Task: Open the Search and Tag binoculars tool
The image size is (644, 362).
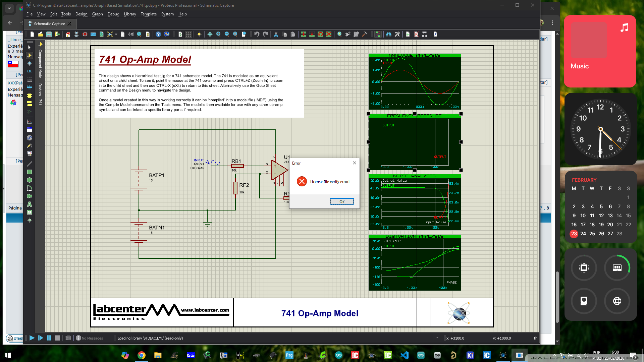Action: [389, 34]
